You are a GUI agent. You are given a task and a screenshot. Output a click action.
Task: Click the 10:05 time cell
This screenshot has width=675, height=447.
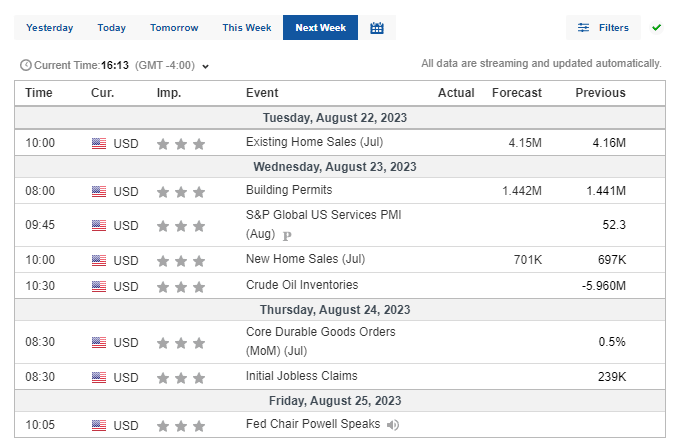40,425
